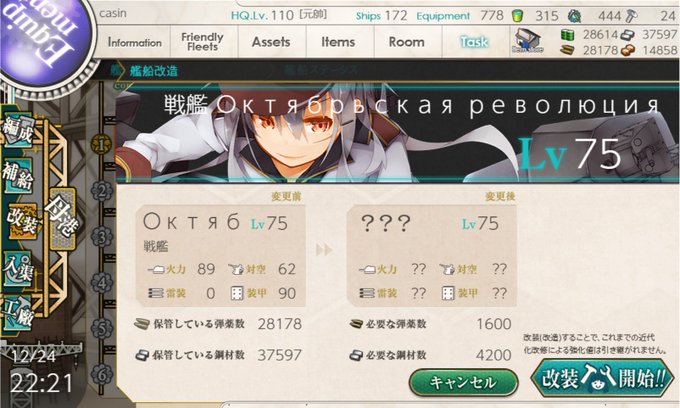Switch to the Assets tab
This screenshot has height=408, width=680.
(x=271, y=42)
